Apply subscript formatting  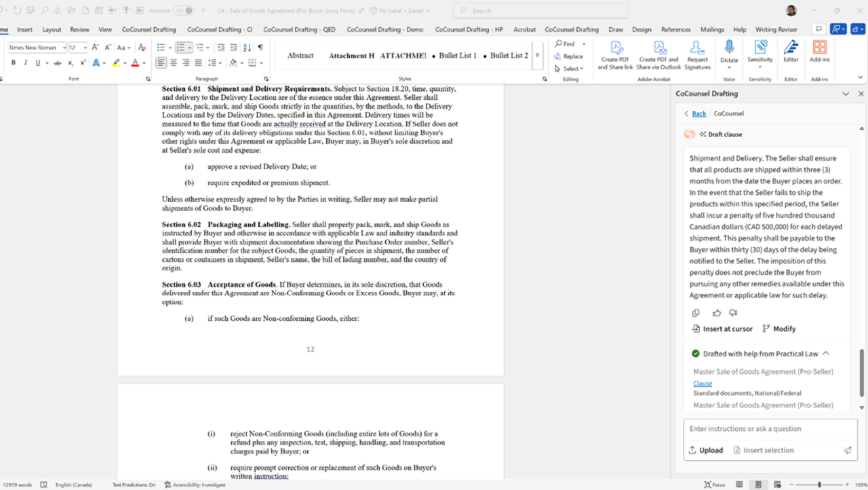71,62
